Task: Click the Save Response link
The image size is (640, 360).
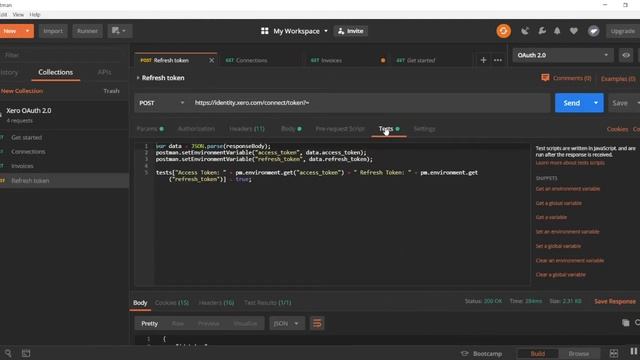Action: click(615, 301)
